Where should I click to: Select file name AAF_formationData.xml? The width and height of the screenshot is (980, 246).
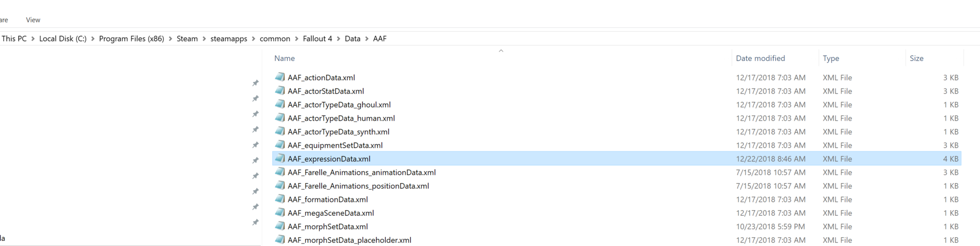click(328, 199)
